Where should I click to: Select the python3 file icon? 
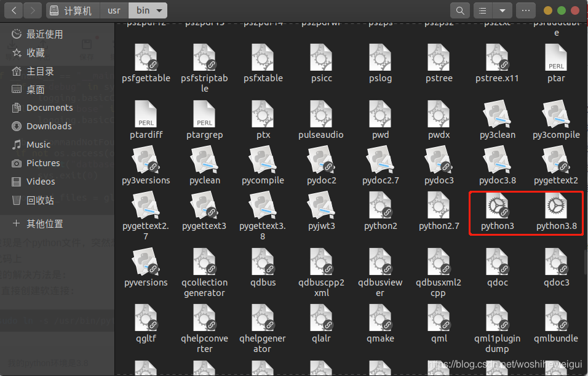(497, 206)
